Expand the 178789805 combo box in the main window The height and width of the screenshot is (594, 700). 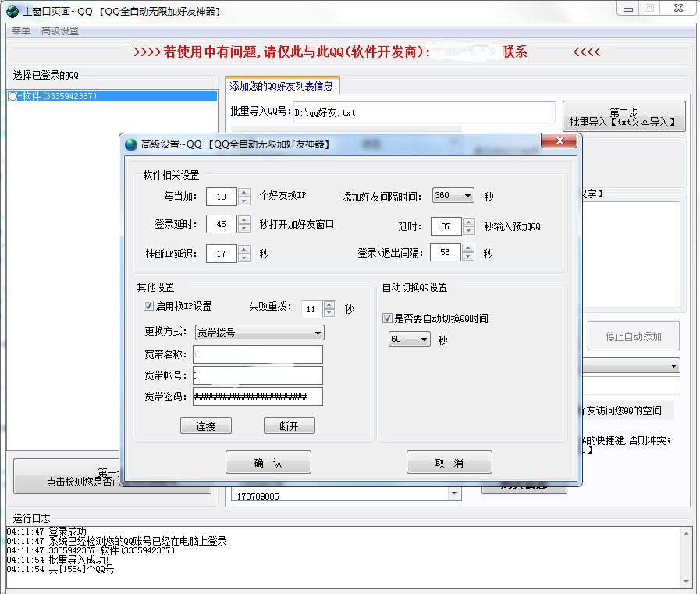click(x=454, y=493)
